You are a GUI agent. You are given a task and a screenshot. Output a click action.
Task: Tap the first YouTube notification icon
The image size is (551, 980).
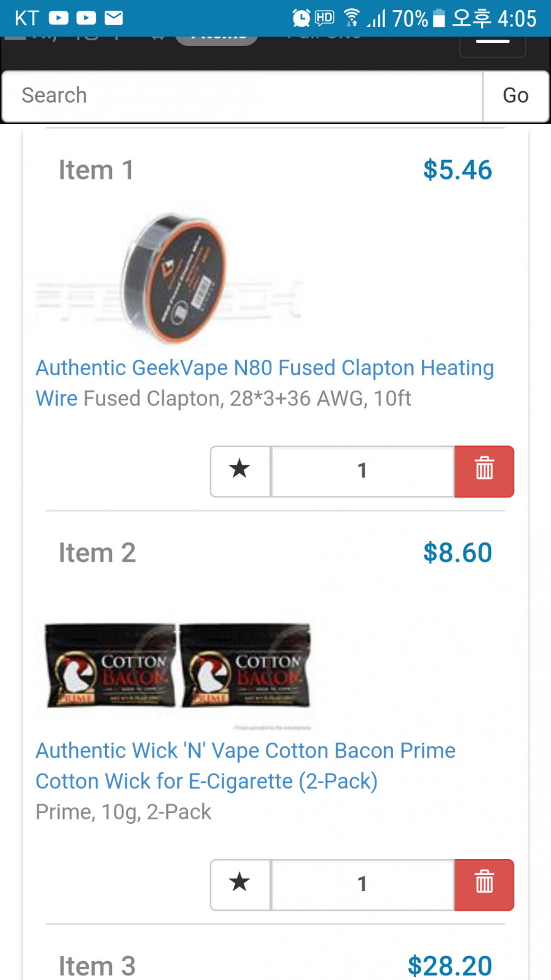(59, 18)
